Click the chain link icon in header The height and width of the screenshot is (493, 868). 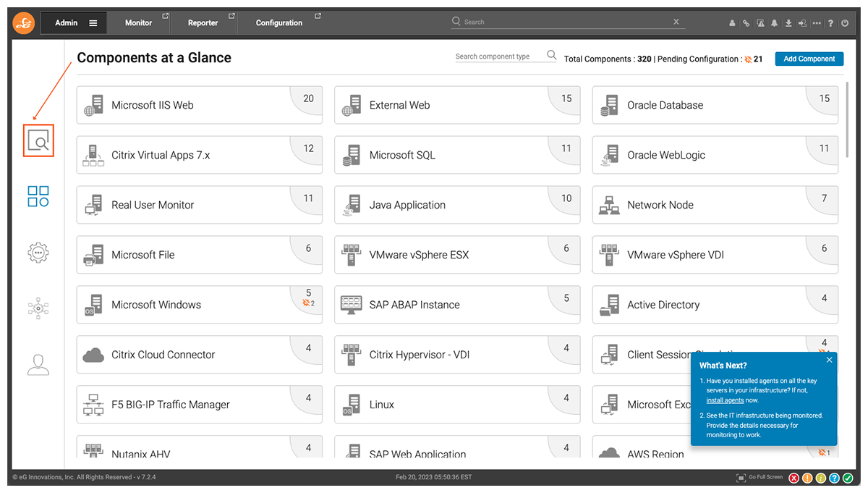pos(746,23)
